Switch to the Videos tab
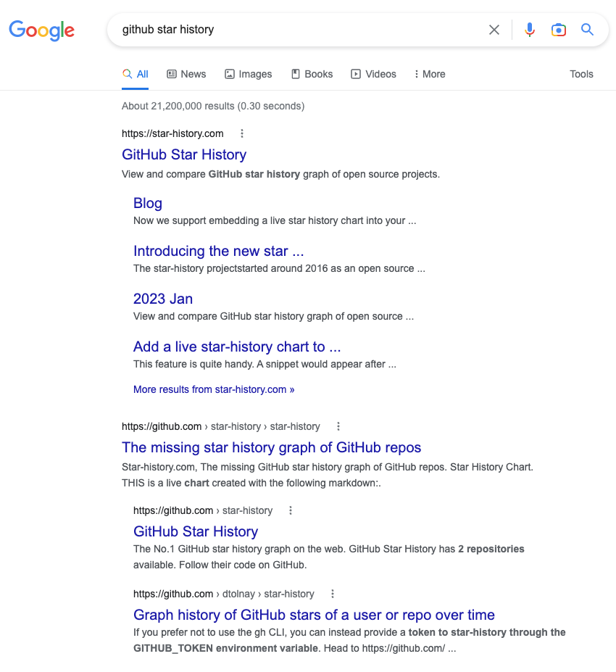The image size is (616, 672). click(374, 74)
